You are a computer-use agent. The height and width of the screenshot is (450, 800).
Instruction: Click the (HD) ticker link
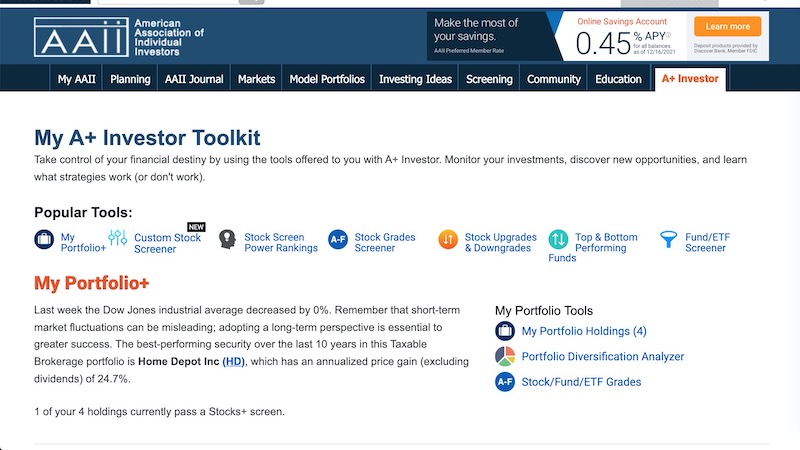[x=234, y=361]
